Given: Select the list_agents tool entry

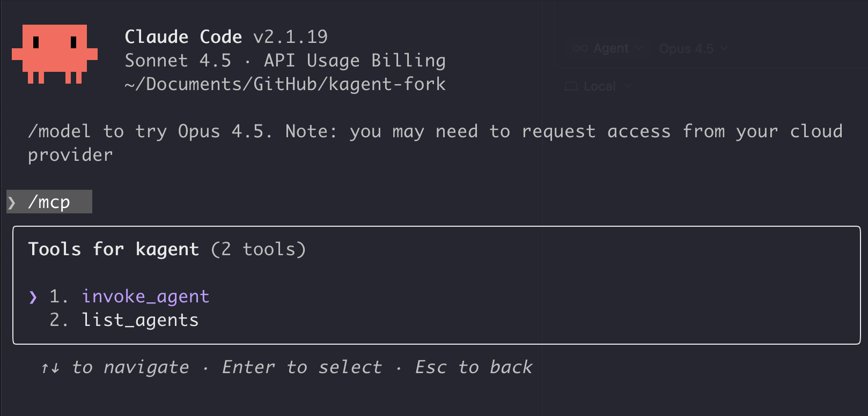Looking at the screenshot, I should point(141,320).
